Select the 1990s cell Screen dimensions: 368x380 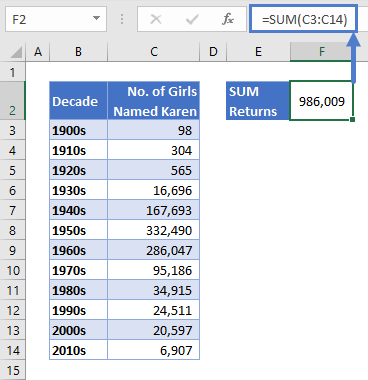[78, 310]
